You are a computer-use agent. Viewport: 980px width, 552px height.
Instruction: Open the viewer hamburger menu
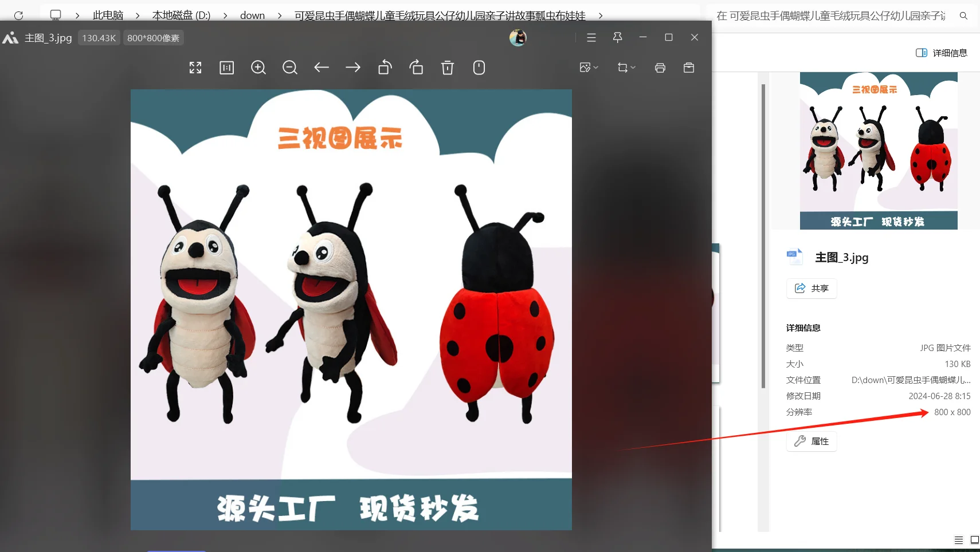591,37
